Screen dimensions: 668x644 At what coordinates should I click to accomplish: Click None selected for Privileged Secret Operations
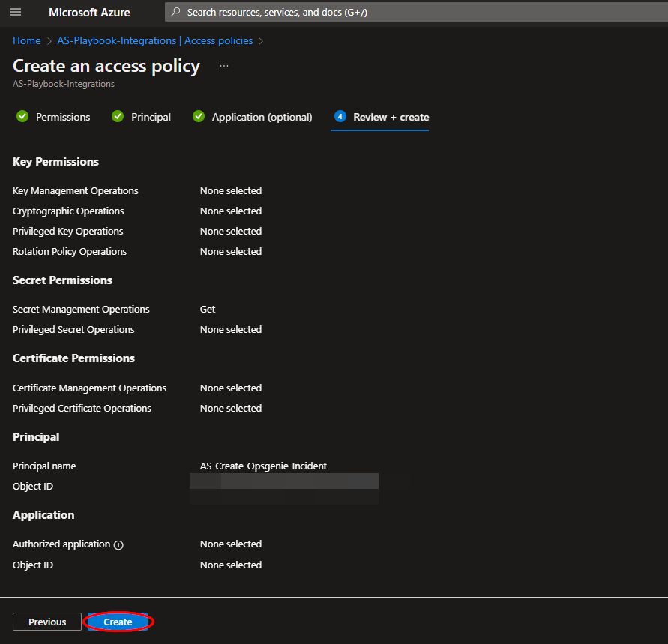coord(231,330)
